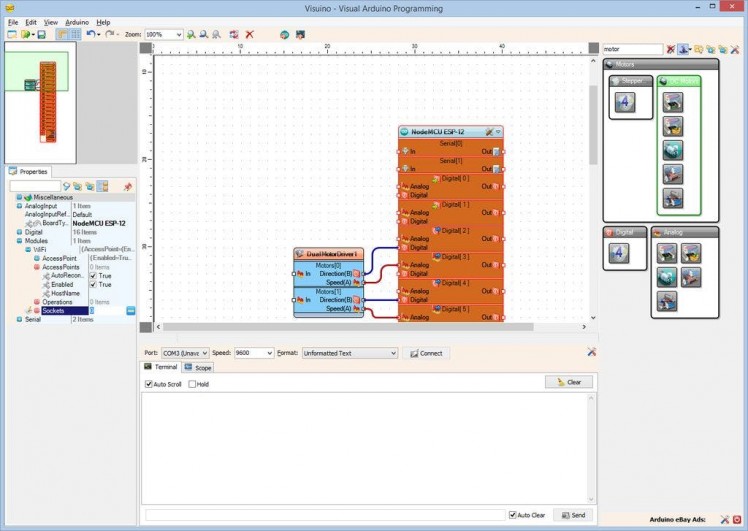Viewport: 748px width, 531px height.
Task: Click the Digital category component icon
Action: click(618, 253)
